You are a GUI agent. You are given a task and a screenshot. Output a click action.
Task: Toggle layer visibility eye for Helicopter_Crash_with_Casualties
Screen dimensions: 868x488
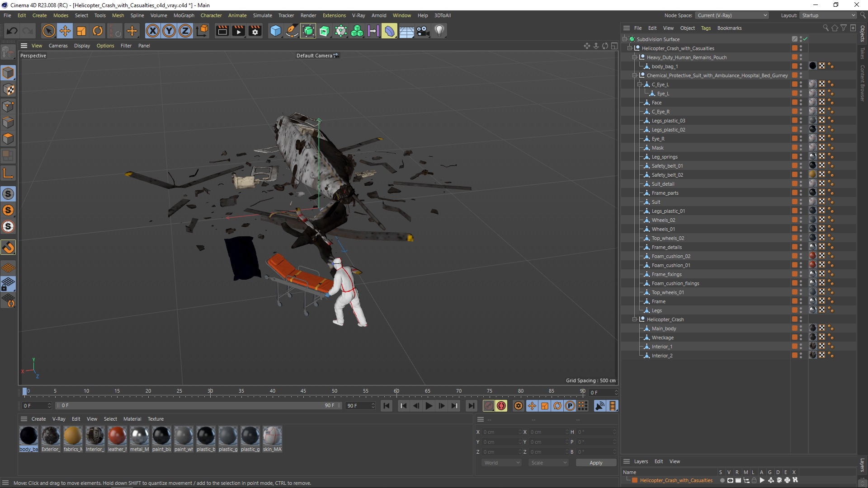730,480
